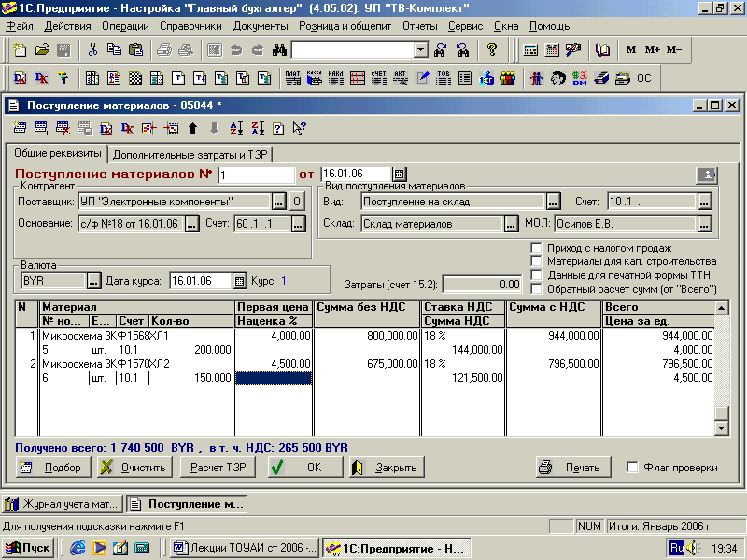Viewport: 747px width, 560px height.
Task: Open the calendar icon next to calculator
Action: point(552,49)
